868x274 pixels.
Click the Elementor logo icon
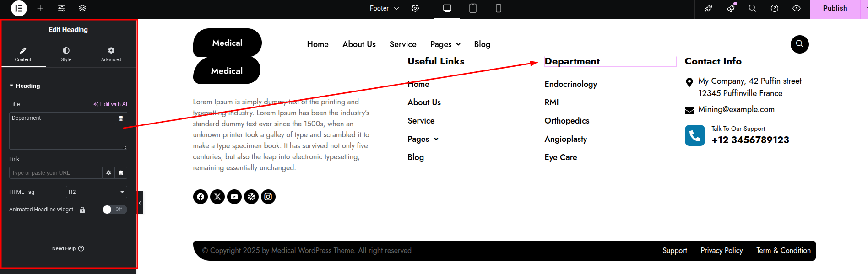click(19, 8)
